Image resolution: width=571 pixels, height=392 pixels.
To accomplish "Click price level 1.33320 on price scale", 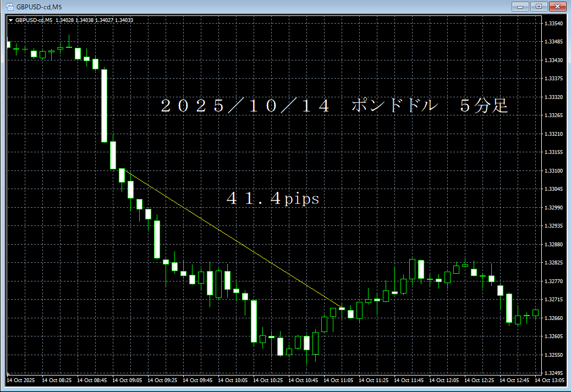I will click(x=553, y=97).
